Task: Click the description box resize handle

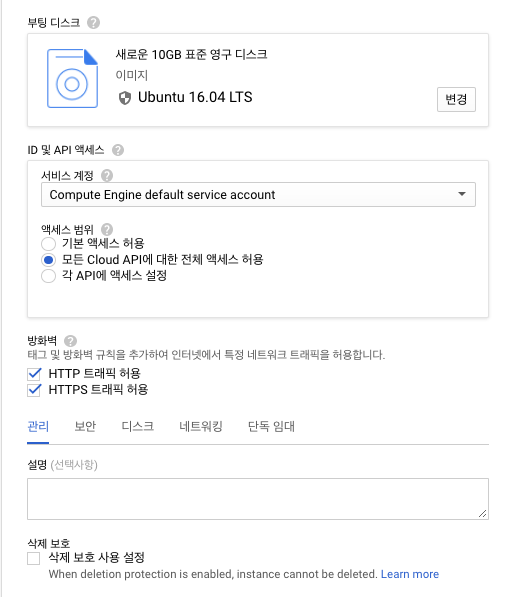Action: [x=482, y=514]
